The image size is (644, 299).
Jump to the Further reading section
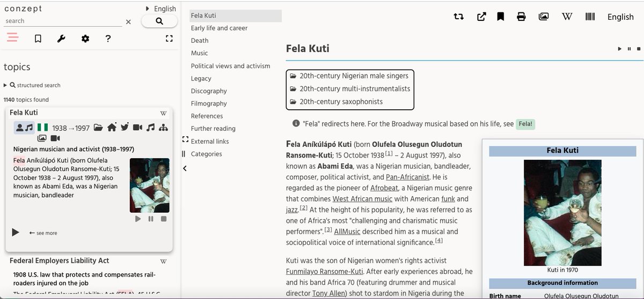click(x=213, y=129)
